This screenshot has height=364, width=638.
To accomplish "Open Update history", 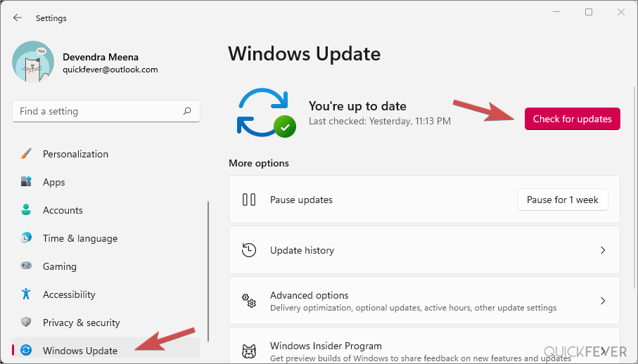I will click(424, 250).
